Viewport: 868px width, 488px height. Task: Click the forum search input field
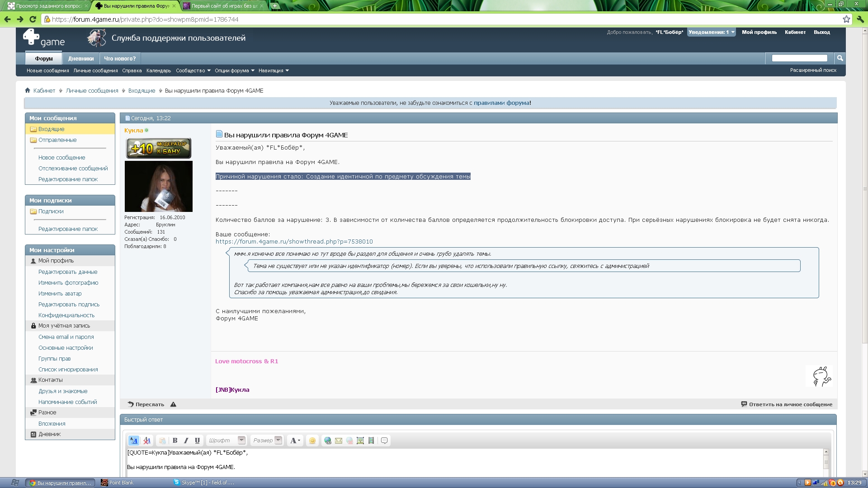coord(799,58)
